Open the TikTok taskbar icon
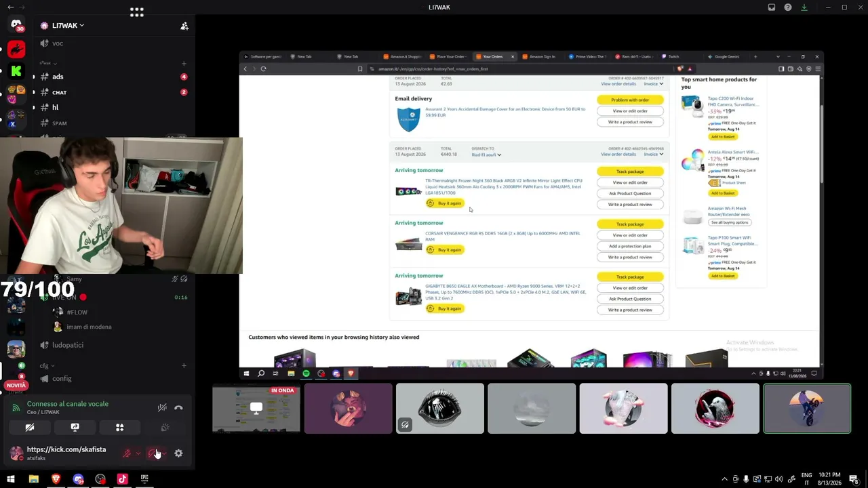 tap(122, 479)
